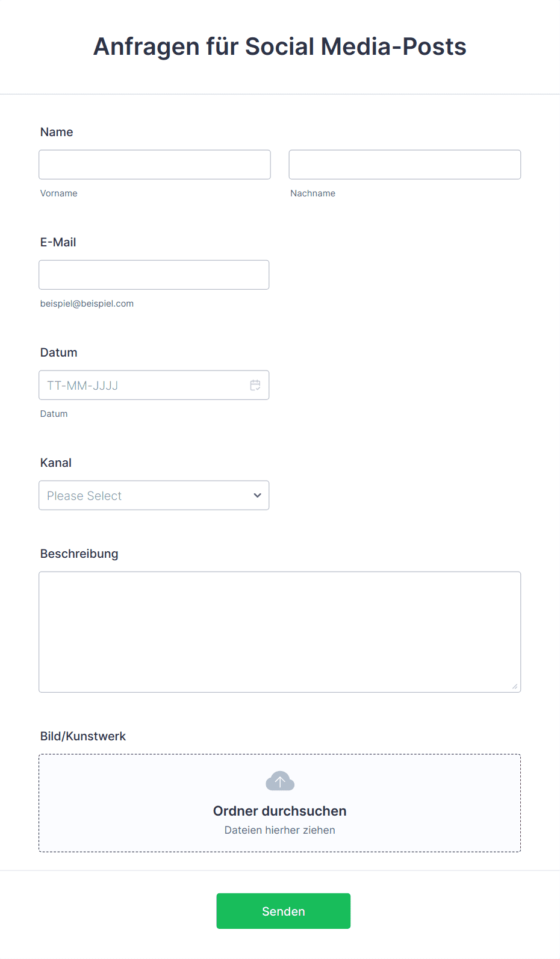560x959 pixels.
Task: Click the E-Mail input field
Action: 154,275
